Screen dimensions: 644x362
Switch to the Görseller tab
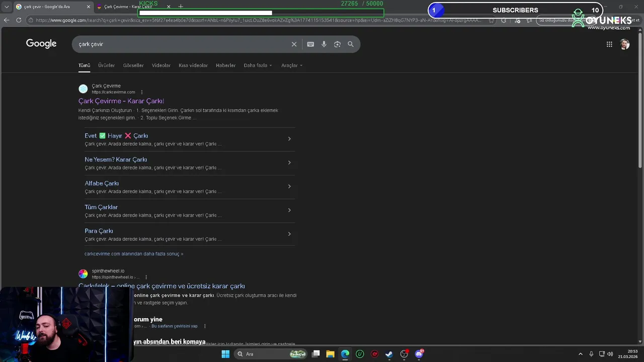(133, 65)
